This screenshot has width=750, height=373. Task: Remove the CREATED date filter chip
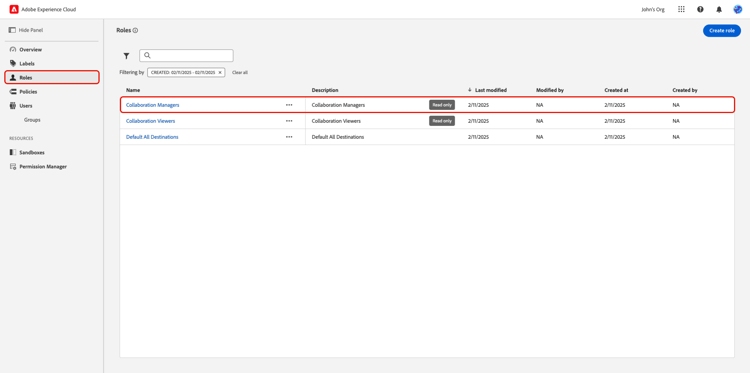point(220,73)
